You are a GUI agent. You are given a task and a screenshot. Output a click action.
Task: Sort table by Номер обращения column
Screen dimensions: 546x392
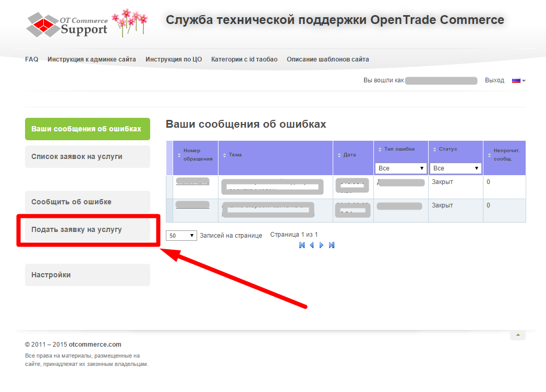[196, 155]
